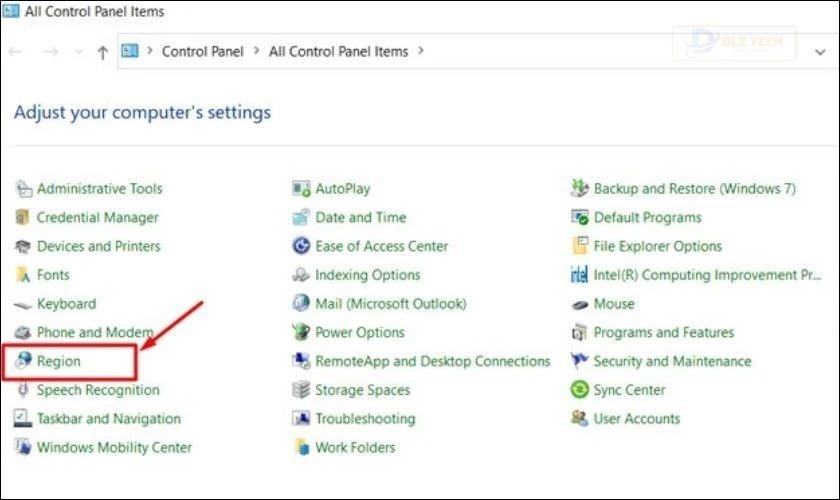The height and width of the screenshot is (500, 840).
Task: Open the Credential Manager icon
Action: [x=23, y=217]
